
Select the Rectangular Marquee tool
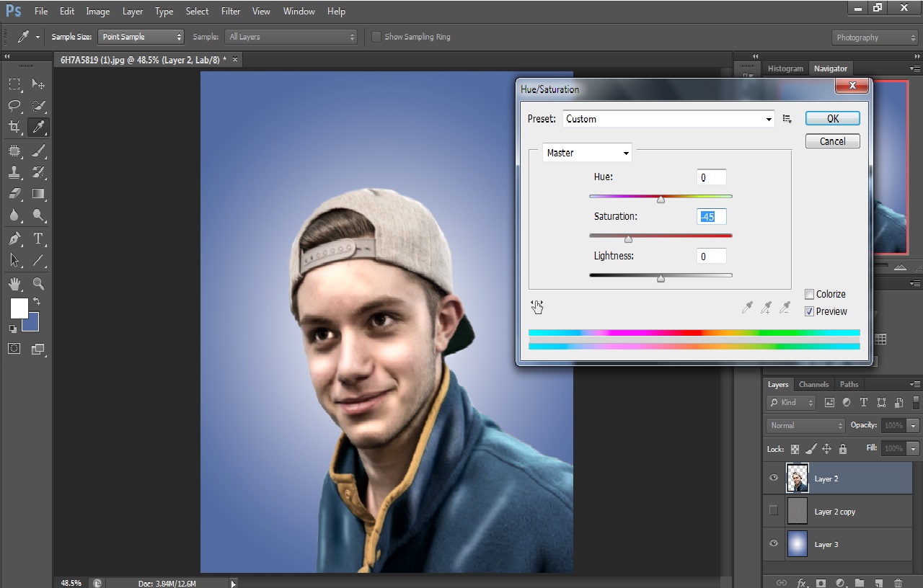click(14, 84)
